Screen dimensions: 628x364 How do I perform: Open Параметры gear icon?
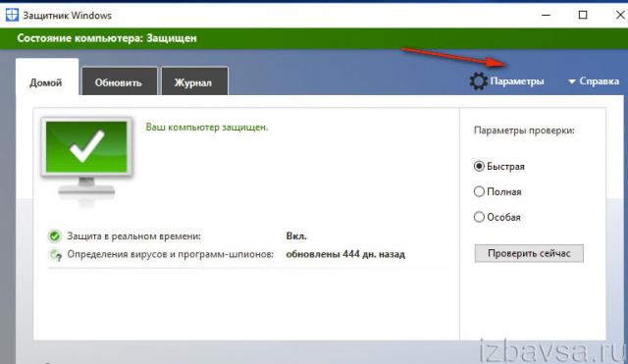[478, 80]
